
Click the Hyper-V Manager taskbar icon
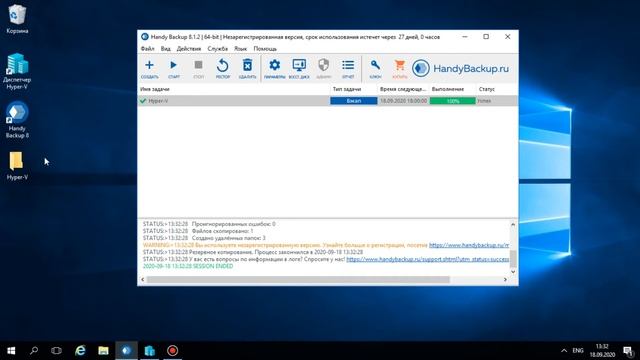point(149,351)
